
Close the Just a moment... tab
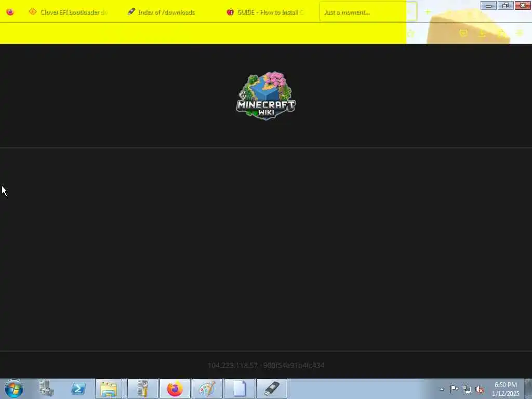pos(409,12)
